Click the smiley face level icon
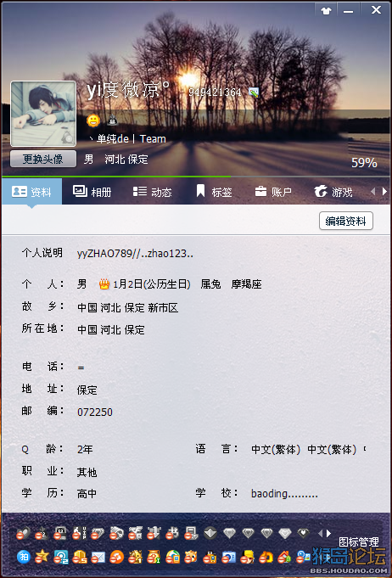 93,121
